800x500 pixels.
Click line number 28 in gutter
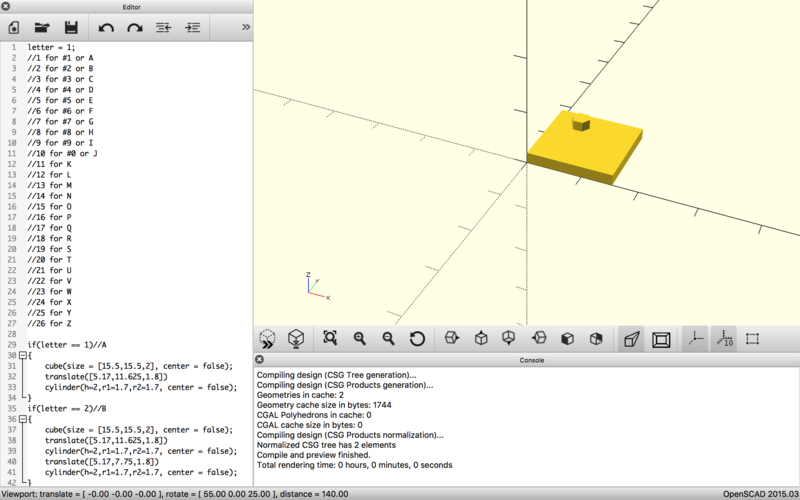(11, 334)
